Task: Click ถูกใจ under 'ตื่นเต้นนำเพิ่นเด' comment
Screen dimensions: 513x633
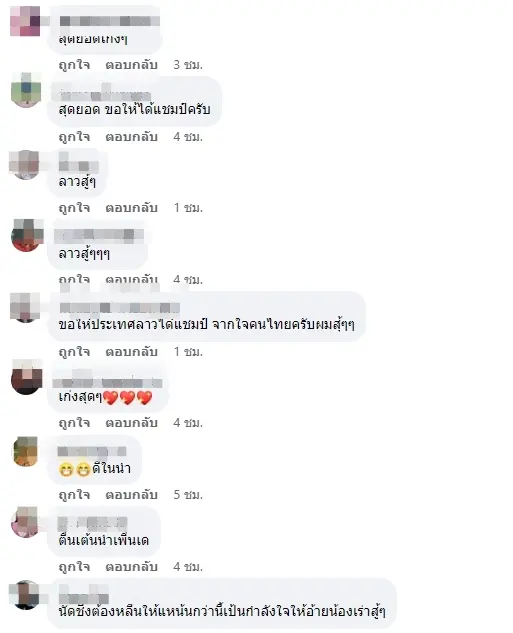Action: pos(74,566)
